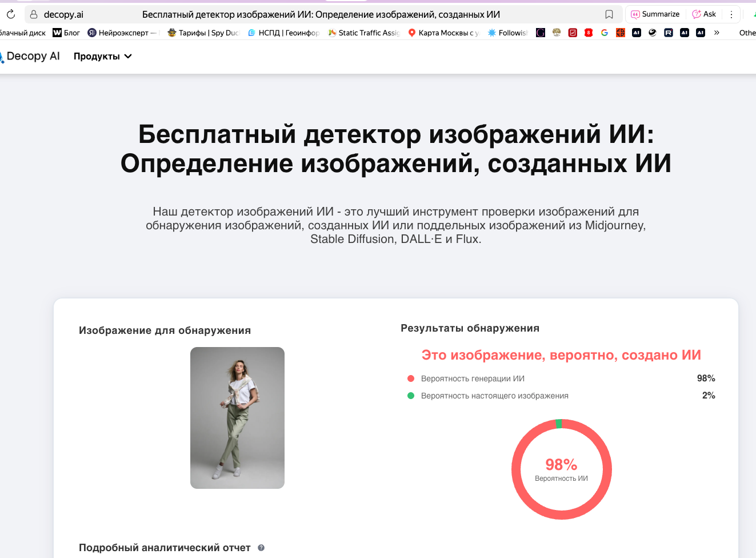This screenshot has height=558, width=756.
Task: Reload the page with the refresh icon
Action: pyautogui.click(x=10, y=14)
